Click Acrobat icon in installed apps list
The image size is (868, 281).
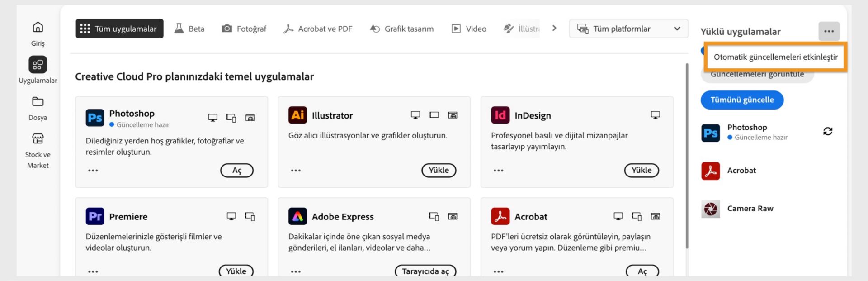(x=710, y=171)
